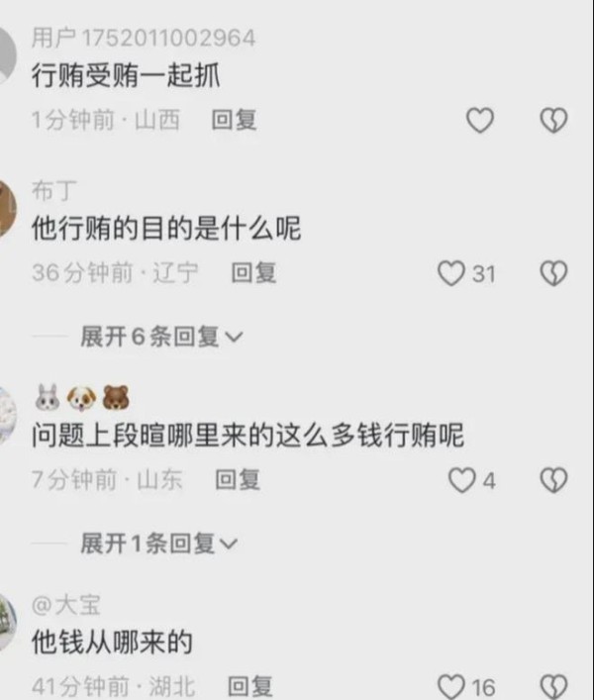594x700 pixels.
Task: Dislike the comment 行贿受贿一起抓
Action: click(x=553, y=120)
